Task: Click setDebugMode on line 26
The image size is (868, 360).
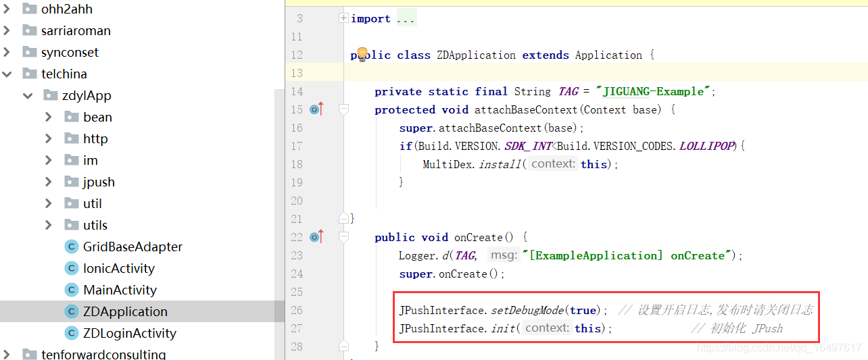Action: (527, 310)
